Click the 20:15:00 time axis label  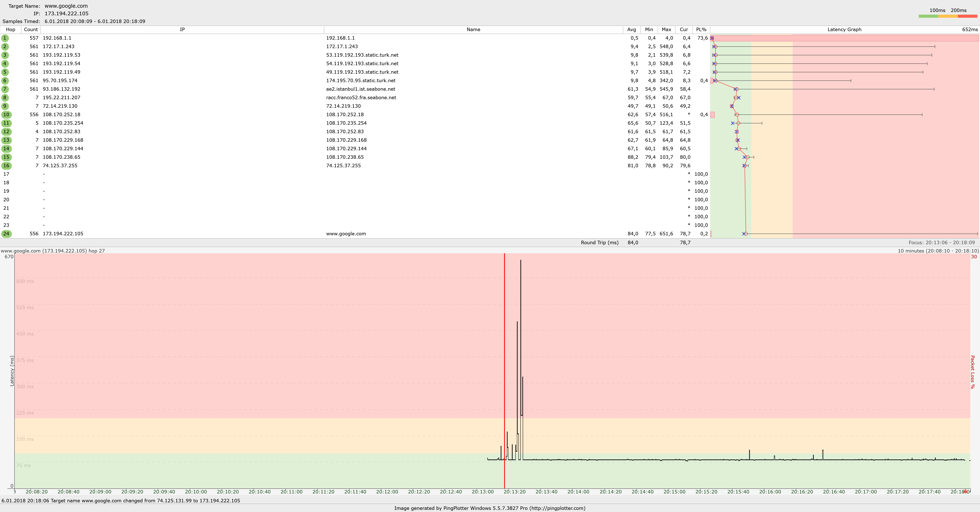(x=674, y=492)
